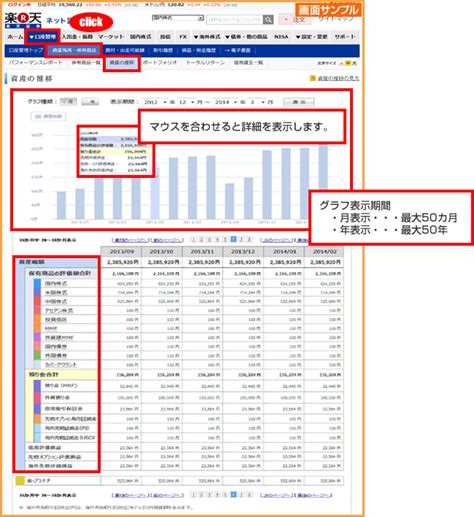Open the 資産の推移の見方 help link
The height and width of the screenshot is (517, 474).
coord(338,79)
